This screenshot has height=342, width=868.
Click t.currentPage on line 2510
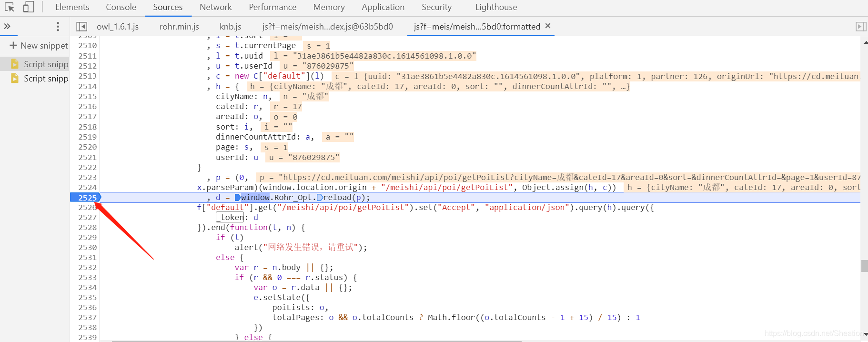tap(265, 46)
